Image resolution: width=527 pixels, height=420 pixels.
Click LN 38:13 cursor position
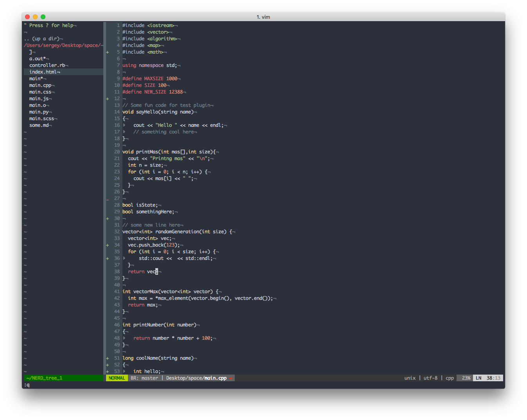tap(488, 378)
